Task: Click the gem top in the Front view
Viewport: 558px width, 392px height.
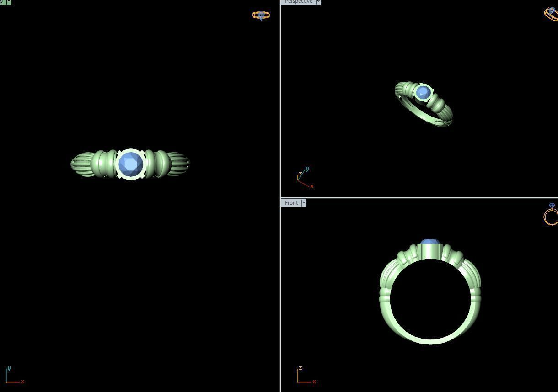Action: coord(429,242)
